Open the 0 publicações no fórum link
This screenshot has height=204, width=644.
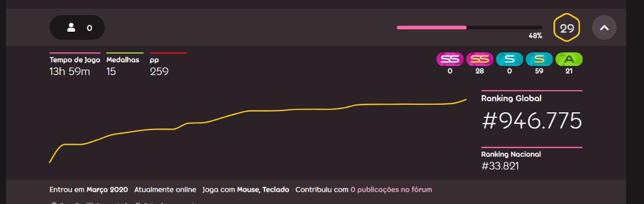tap(391, 190)
